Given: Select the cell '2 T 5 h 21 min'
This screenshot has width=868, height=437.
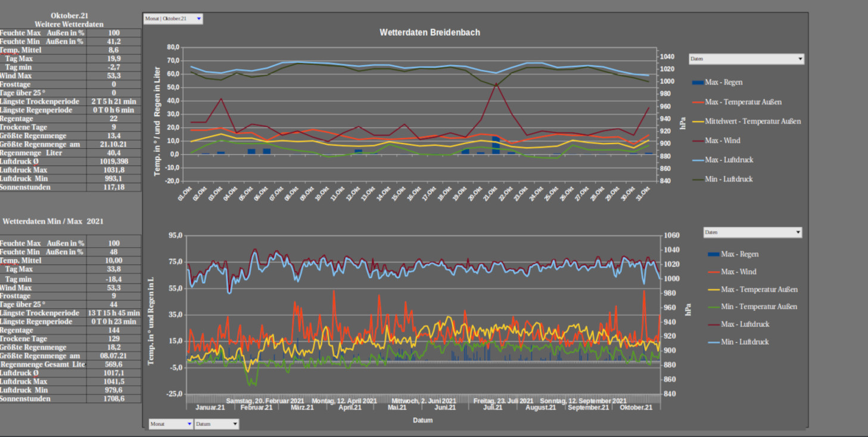Looking at the screenshot, I should coord(114,102).
